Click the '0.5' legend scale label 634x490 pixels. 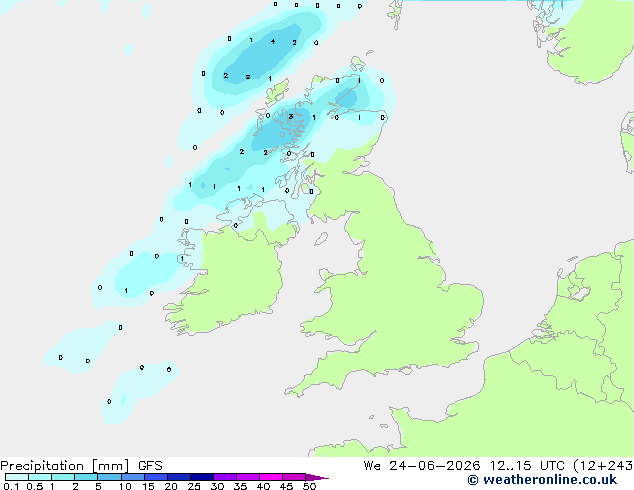coord(35,486)
